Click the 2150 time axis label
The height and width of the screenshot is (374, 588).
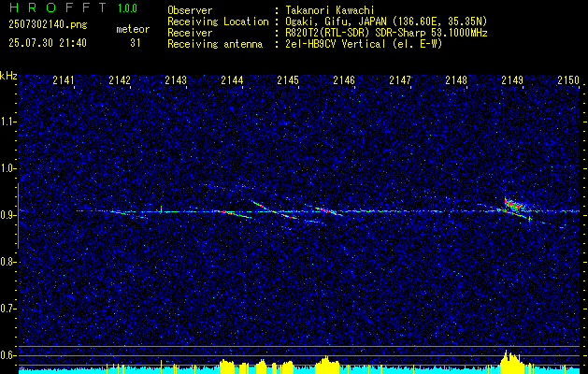[x=568, y=79]
